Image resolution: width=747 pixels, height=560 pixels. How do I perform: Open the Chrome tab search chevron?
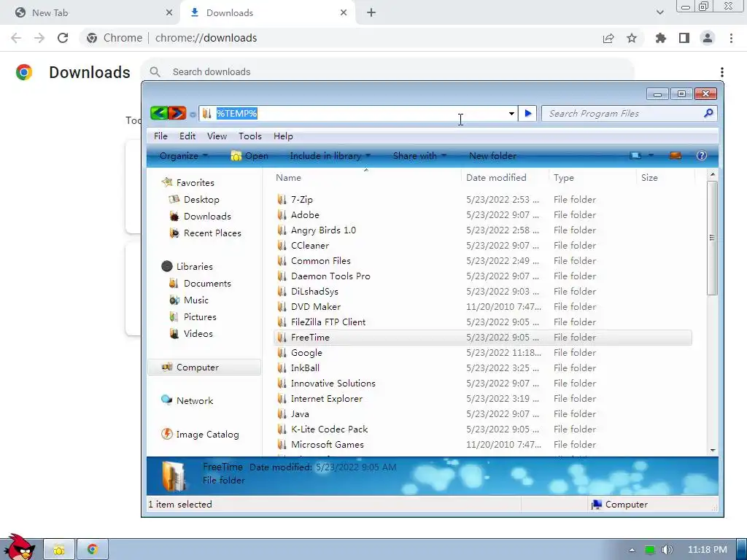tap(659, 12)
